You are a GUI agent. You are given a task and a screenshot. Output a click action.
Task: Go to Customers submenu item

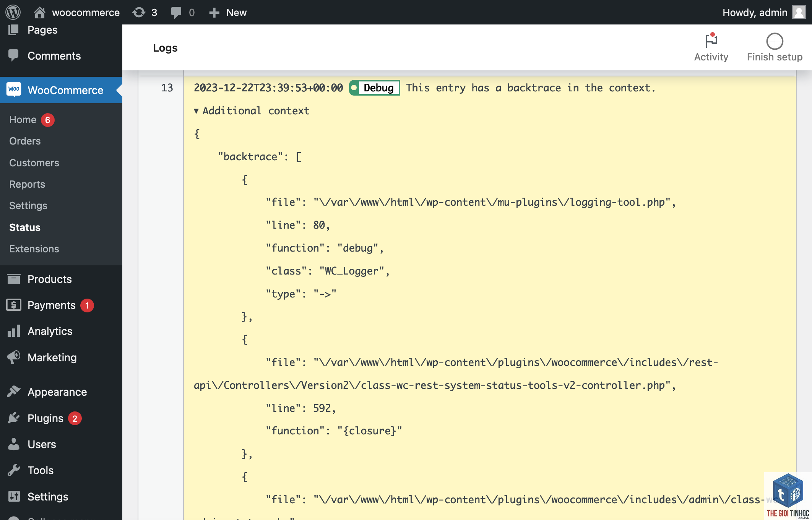(x=34, y=163)
